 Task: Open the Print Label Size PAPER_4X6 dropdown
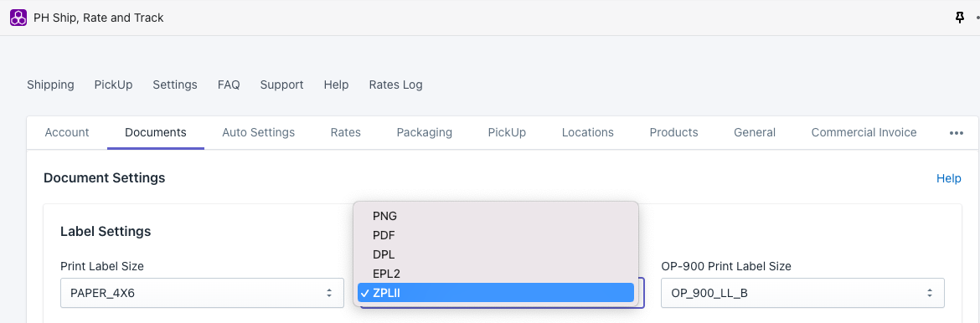click(x=202, y=293)
